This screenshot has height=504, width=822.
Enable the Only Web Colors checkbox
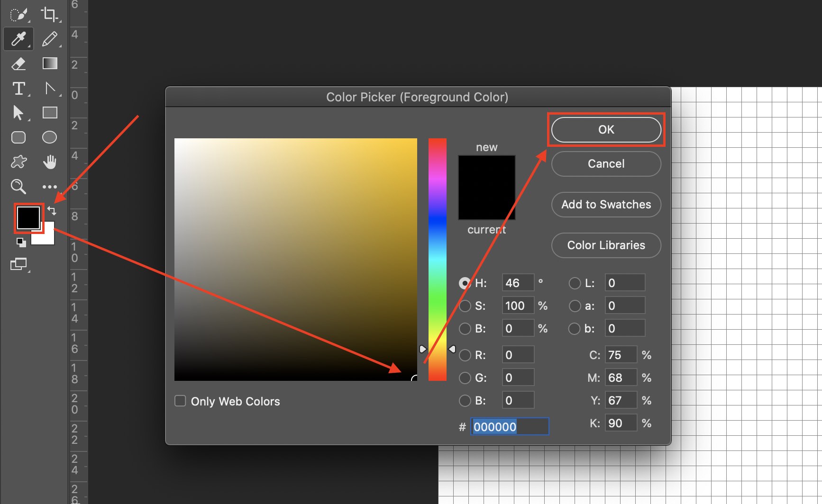[x=180, y=401]
